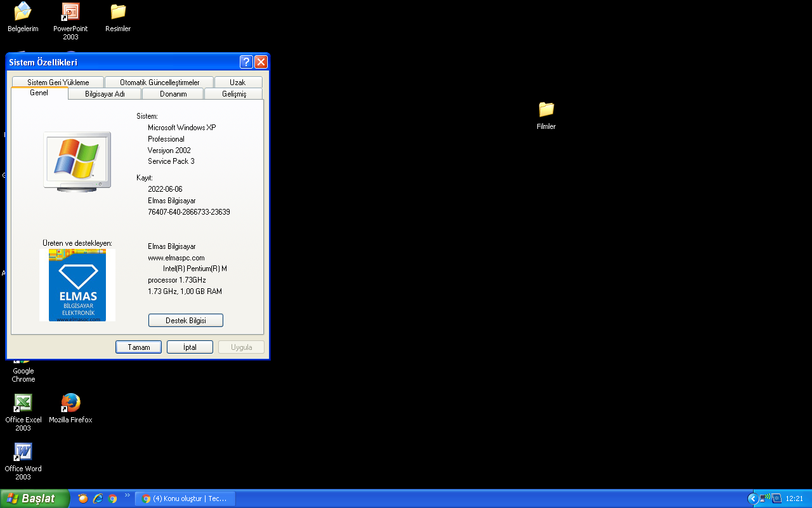Screen dimensions: 812x508
Task: Click the registration date 2022-06-06
Action: 165,189
